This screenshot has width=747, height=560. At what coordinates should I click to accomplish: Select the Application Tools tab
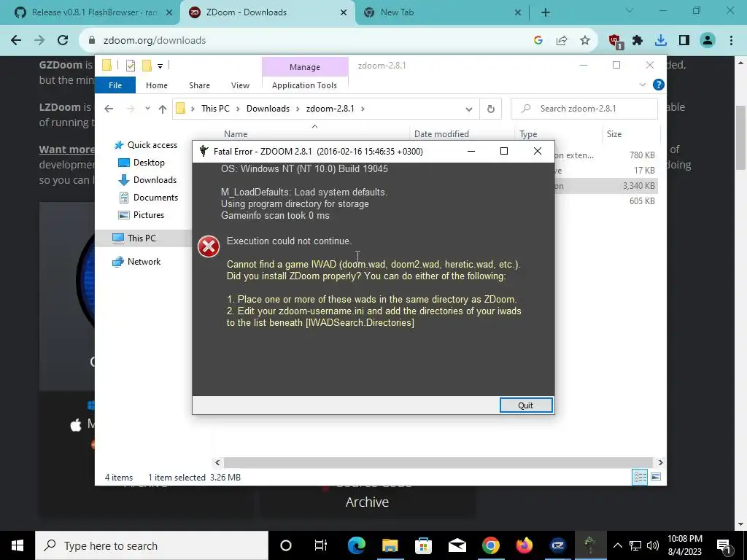coord(304,85)
